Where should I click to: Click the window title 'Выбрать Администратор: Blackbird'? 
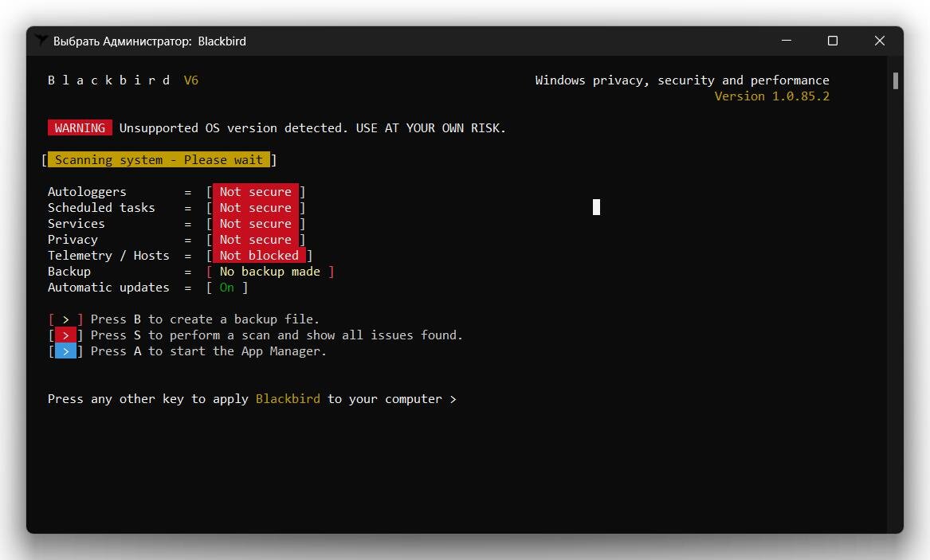(150, 41)
